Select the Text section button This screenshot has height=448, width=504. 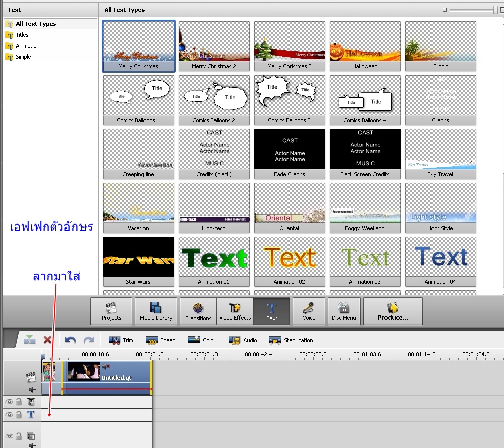point(271,311)
